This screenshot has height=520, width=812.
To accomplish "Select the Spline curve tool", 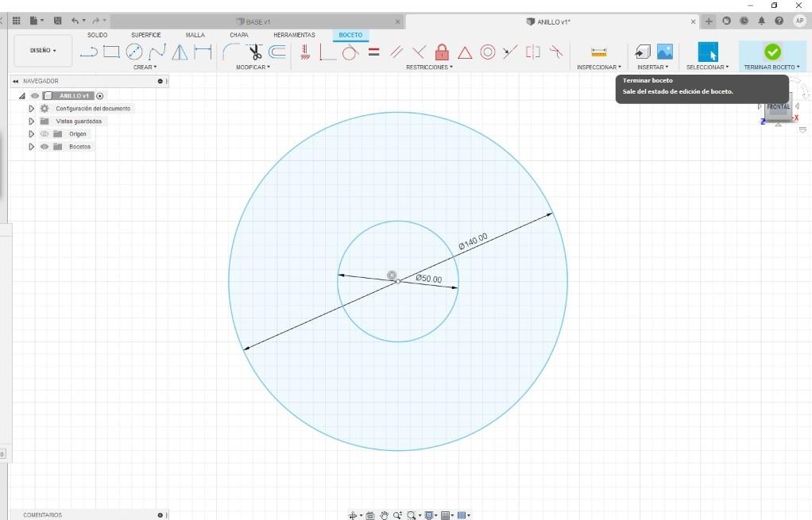I will pos(157,52).
